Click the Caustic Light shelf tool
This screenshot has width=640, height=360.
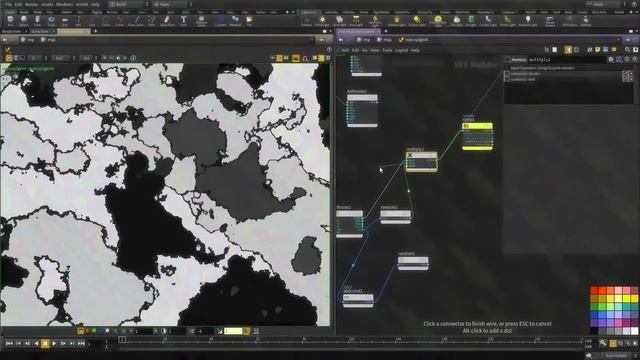(488, 20)
